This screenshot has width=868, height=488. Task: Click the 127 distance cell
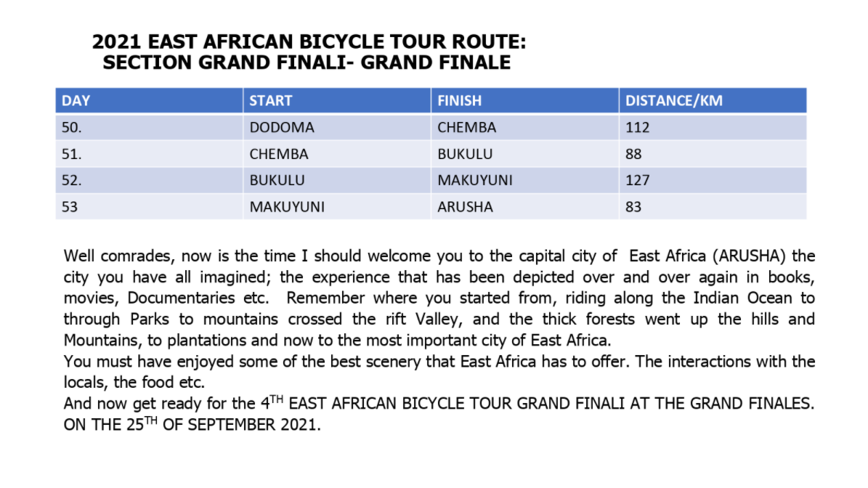638,180
